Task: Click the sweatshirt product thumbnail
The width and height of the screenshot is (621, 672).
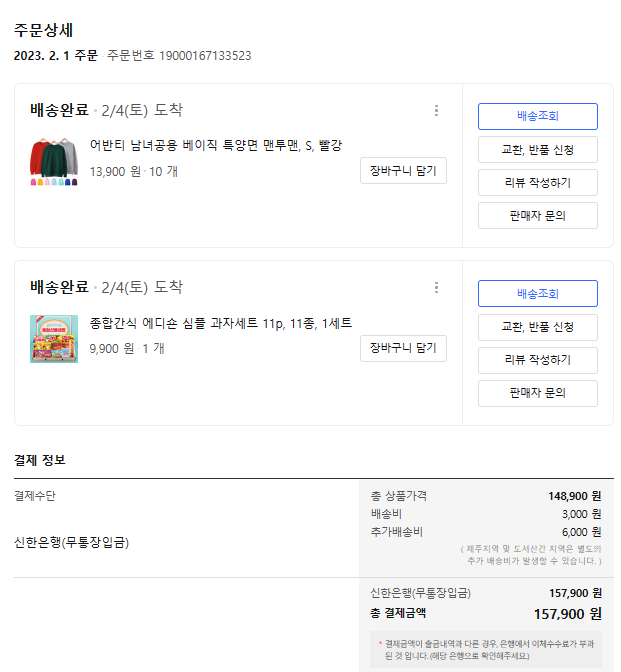Action: pos(54,162)
